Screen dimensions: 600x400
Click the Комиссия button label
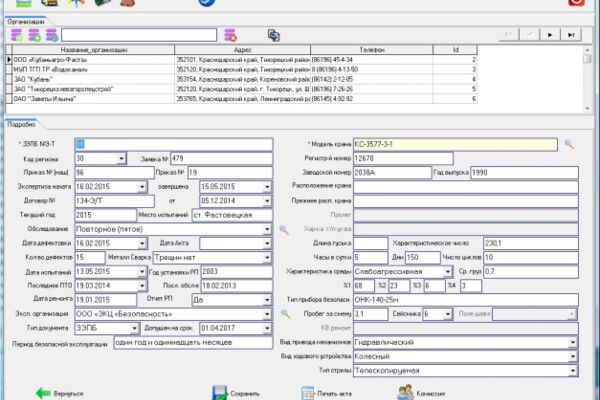pyautogui.click(x=431, y=393)
